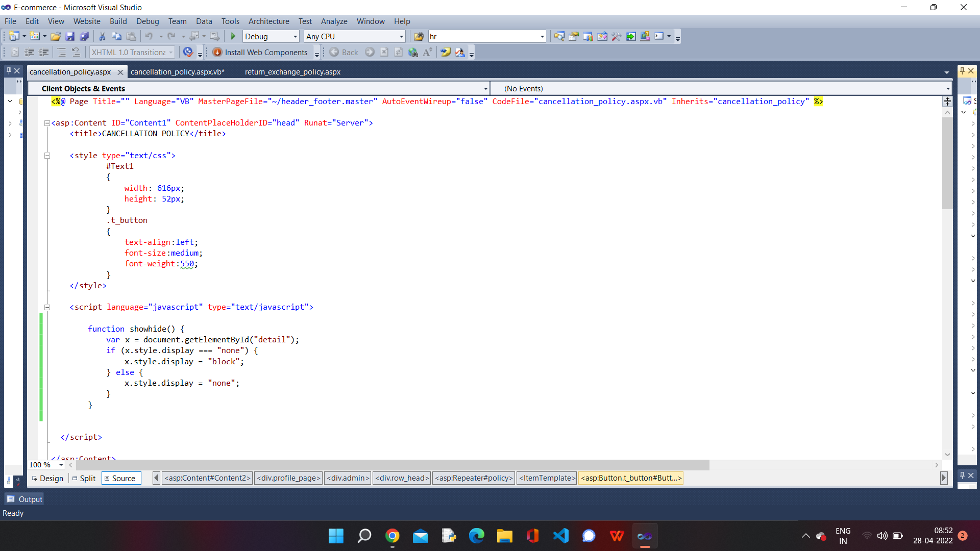Open the Debug configuration dropdown
This screenshot has width=980, height=551.
pyautogui.click(x=295, y=36)
